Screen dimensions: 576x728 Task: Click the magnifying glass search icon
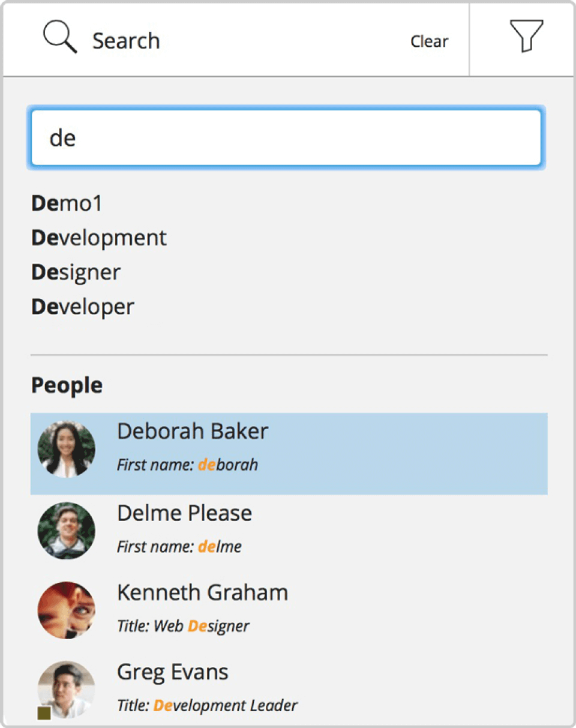(59, 38)
